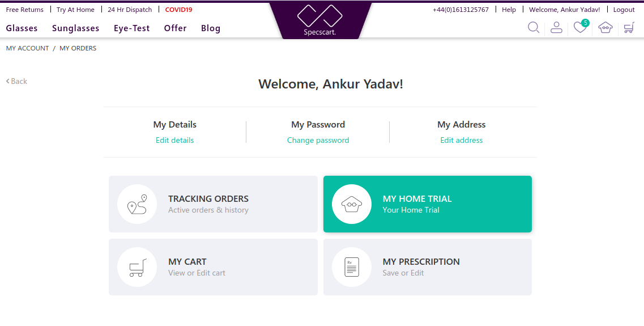Navigate to MY ACCOUNT breadcrumb
Image resolution: width=644 pixels, height=326 pixels.
click(28, 48)
